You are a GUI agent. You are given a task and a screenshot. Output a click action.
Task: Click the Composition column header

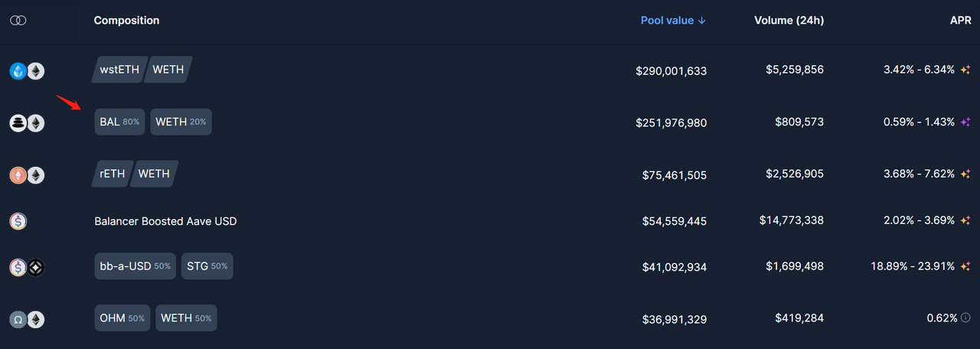pyautogui.click(x=126, y=21)
